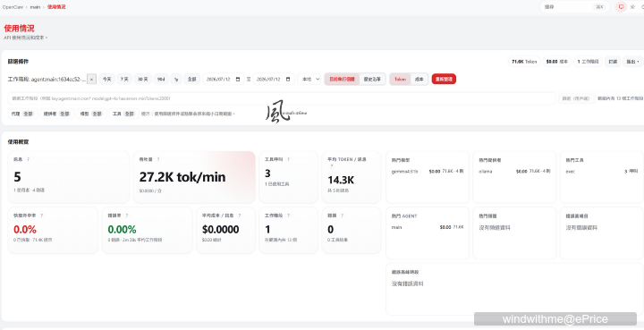Select the 90d time range
The width and height of the screenshot is (644, 330).
[x=161, y=80]
